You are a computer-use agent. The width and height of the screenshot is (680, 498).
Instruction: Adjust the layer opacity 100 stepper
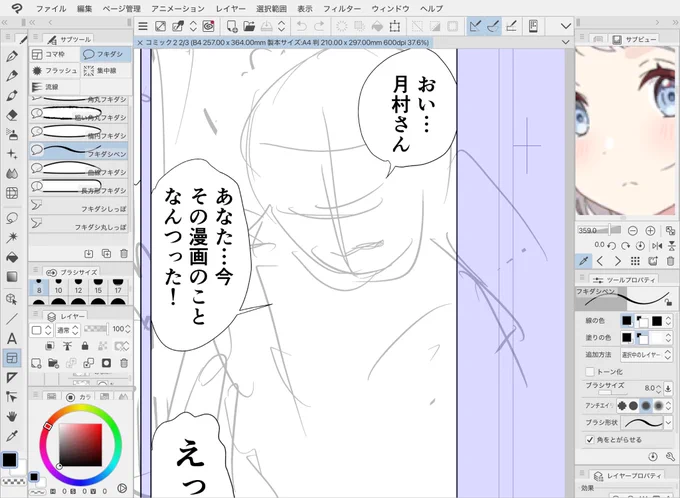[x=128, y=329]
